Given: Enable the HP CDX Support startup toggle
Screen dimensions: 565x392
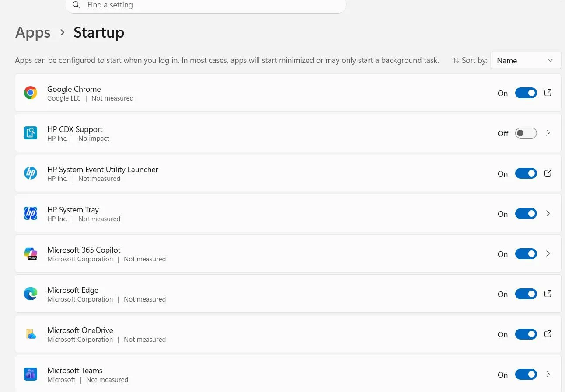Looking at the screenshot, I should (x=526, y=133).
